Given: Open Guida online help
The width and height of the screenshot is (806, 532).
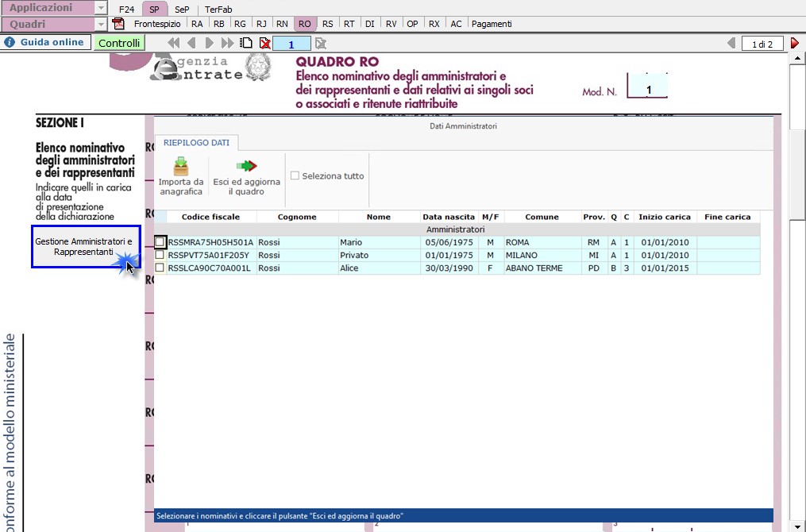Looking at the screenshot, I should [x=45, y=42].
